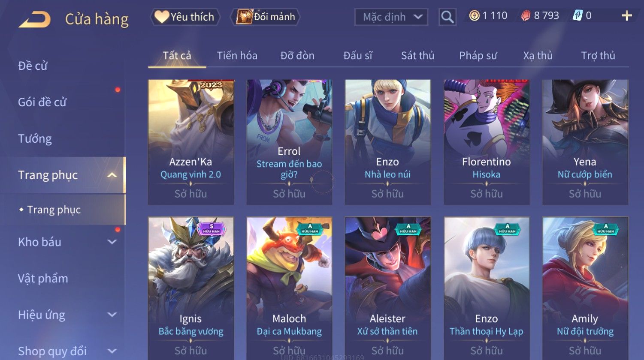Open Yêu thích heart favorites
Screen dimensions: 644x360
click(185, 17)
